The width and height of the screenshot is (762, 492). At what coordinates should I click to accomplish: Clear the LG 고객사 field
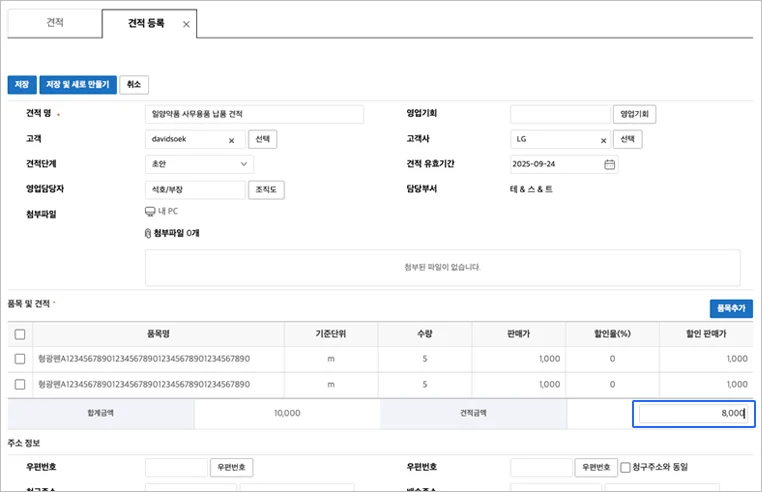(603, 140)
